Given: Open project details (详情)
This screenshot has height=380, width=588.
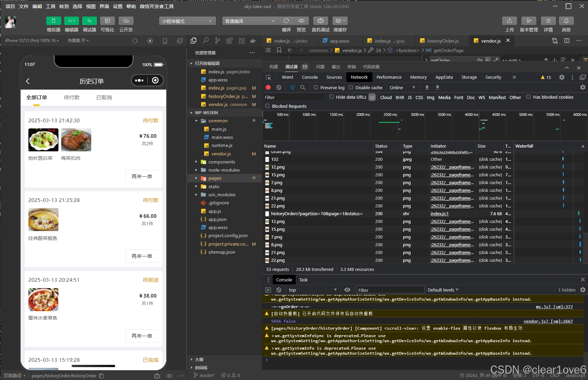Looking at the screenshot, I should pos(548,21).
